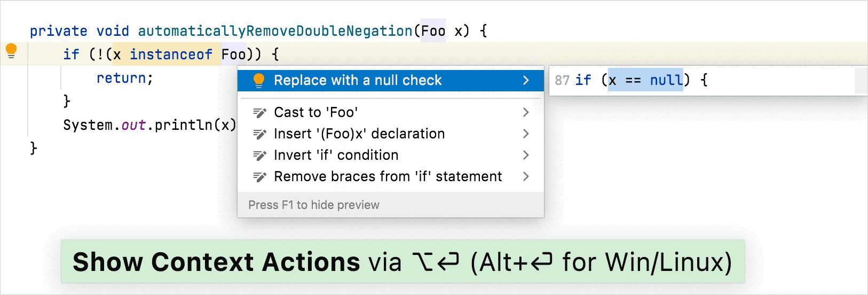This screenshot has height=295, width=868.
Task: Expand submenu arrow for Cast to 'Foo'
Action: 526,112
